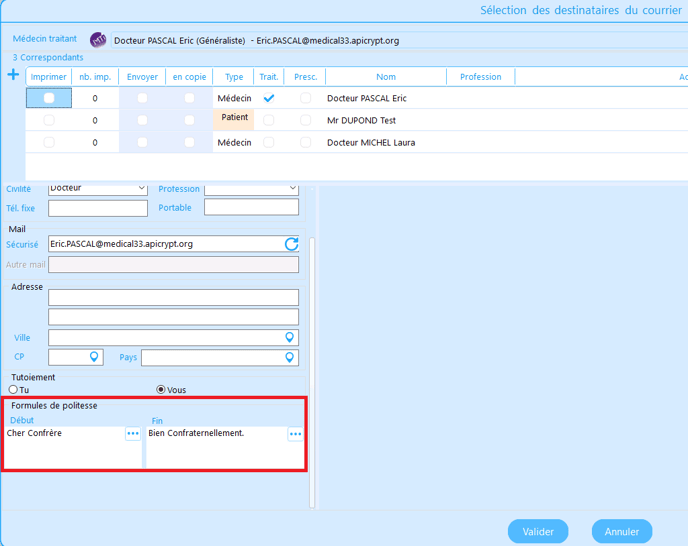Click the purple Médecin traitant avatar icon
The width and height of the screenshot is (688, 546).
[x=98, y=40]
